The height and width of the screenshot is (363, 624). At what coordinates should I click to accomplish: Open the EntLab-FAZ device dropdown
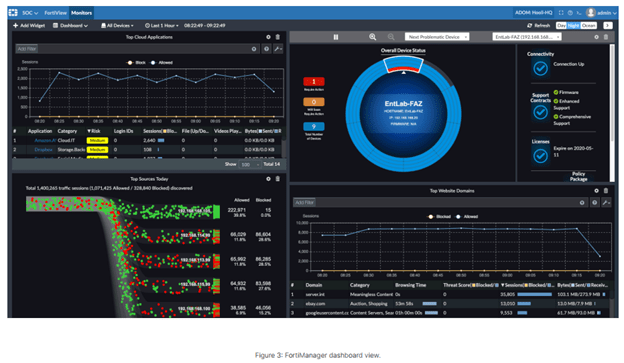[527, 37]
